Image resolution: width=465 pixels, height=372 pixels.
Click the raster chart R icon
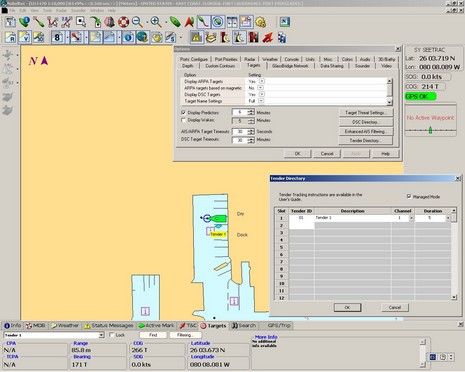coord(10,37)
